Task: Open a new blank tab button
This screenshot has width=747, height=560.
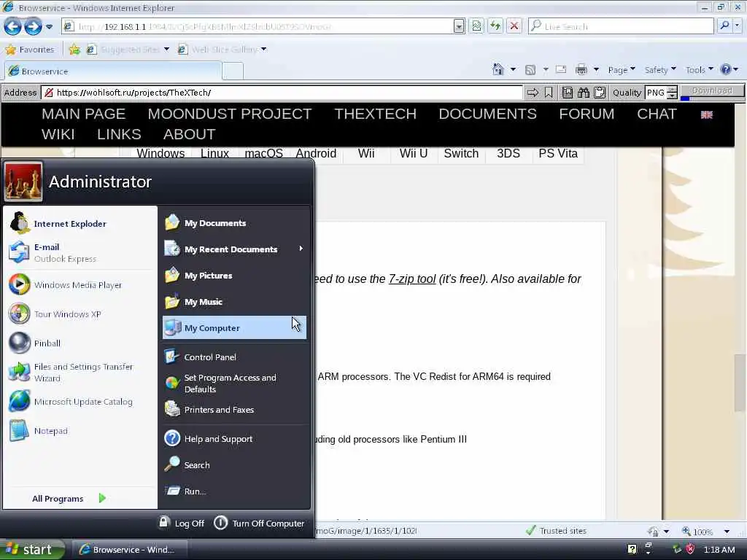Action: coord(233,71)
